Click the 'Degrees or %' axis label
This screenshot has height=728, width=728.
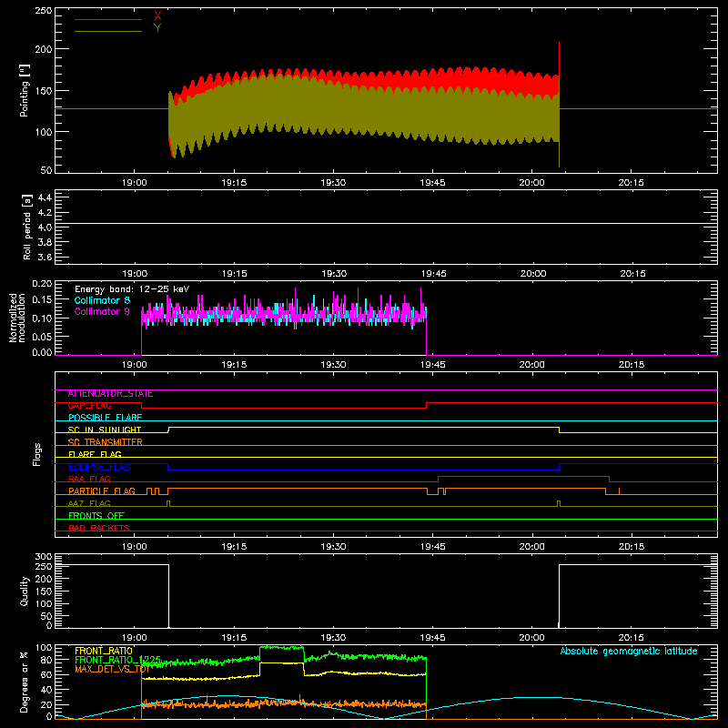pos(25,682)
